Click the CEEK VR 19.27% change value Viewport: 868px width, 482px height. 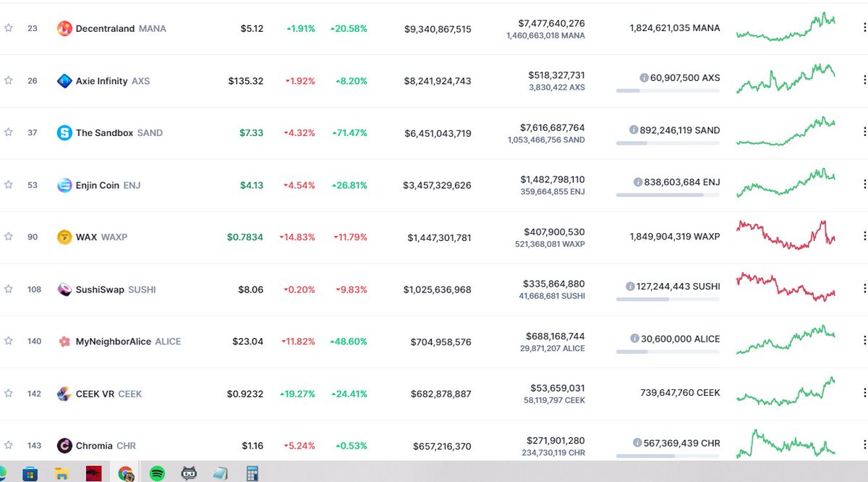pos(297,394)
